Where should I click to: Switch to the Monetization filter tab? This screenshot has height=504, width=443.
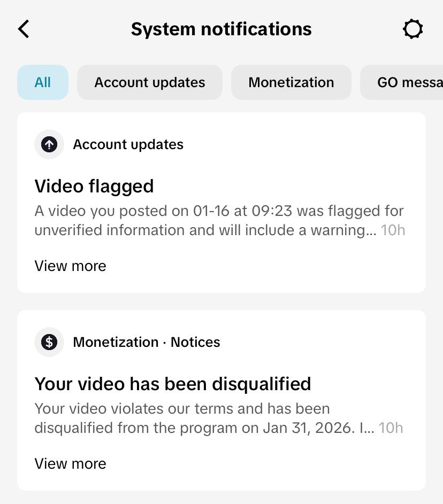pos(291,82)
